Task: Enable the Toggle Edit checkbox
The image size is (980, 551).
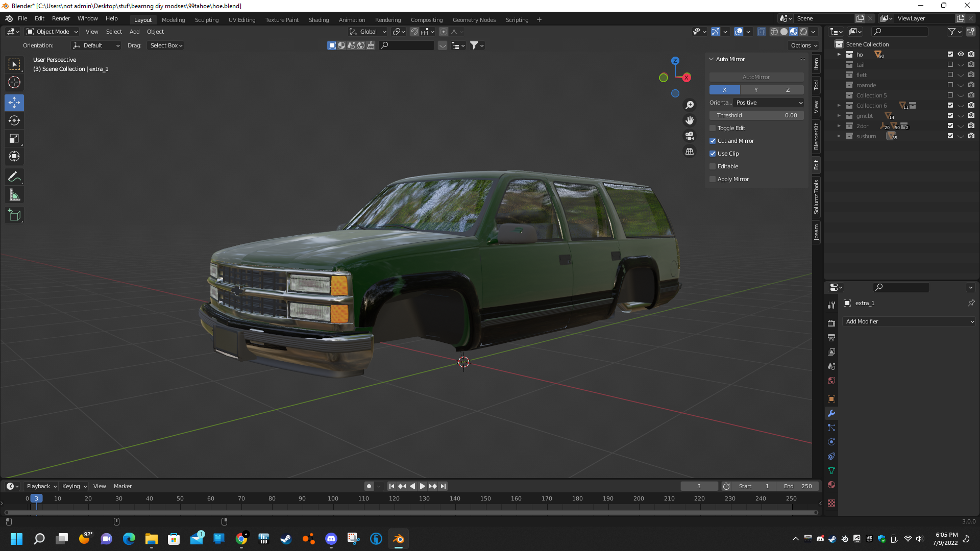Action: [x=713, y=128]
